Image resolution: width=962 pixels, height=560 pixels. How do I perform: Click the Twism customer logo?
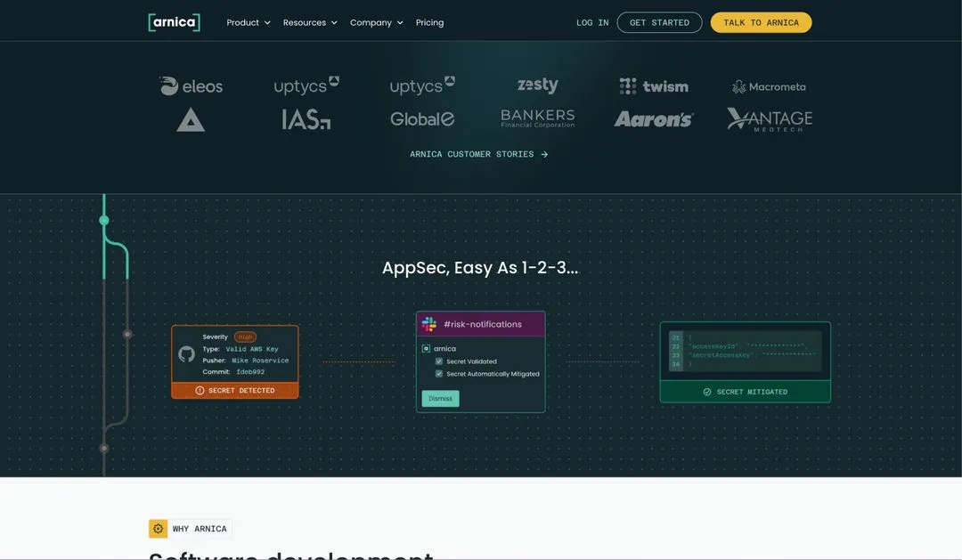654,86
